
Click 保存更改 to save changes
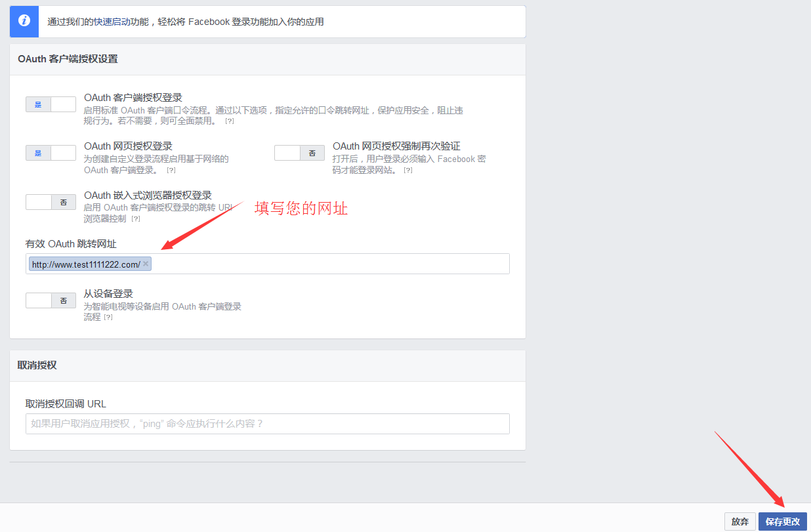coord(783,522)
